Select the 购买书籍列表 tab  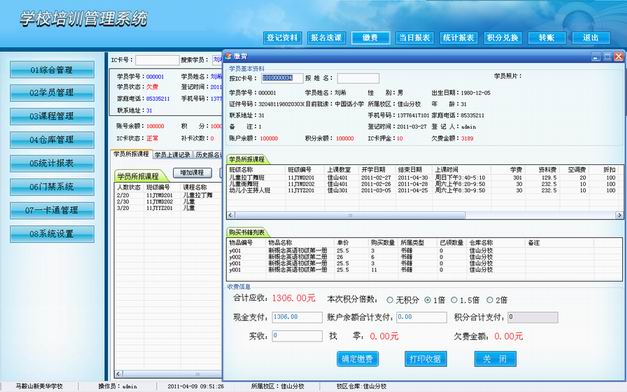pos(247,232)
